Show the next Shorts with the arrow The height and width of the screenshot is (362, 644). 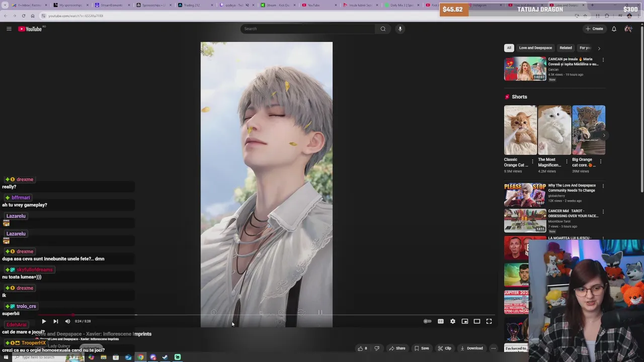[603, 135]
